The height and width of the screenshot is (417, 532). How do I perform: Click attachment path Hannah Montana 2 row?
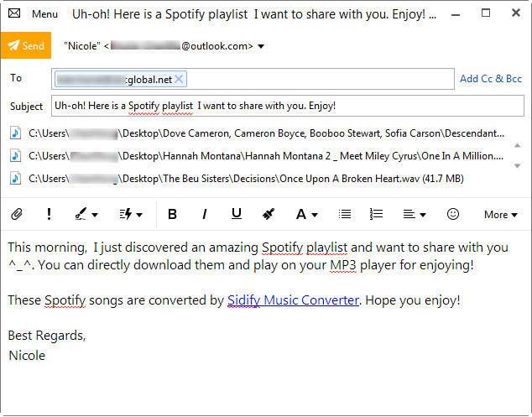(x=266, y=156)
